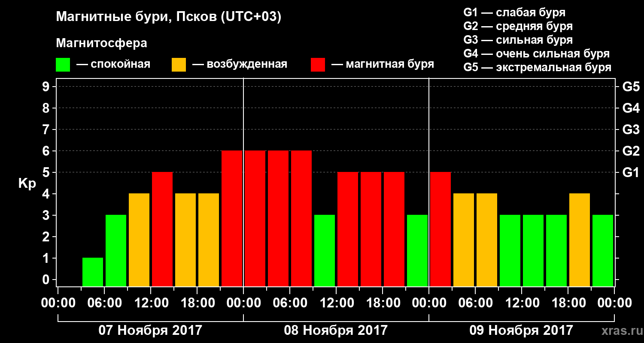This screenshot has width=644, height=343.
Task: Click the '— возбужденная' legend label
Action: [240, 65]
